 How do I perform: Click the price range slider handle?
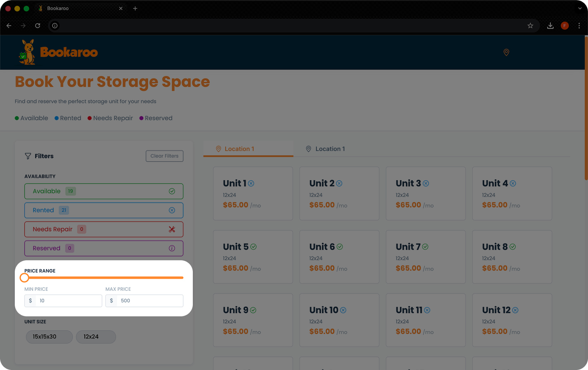coord(24,277)
